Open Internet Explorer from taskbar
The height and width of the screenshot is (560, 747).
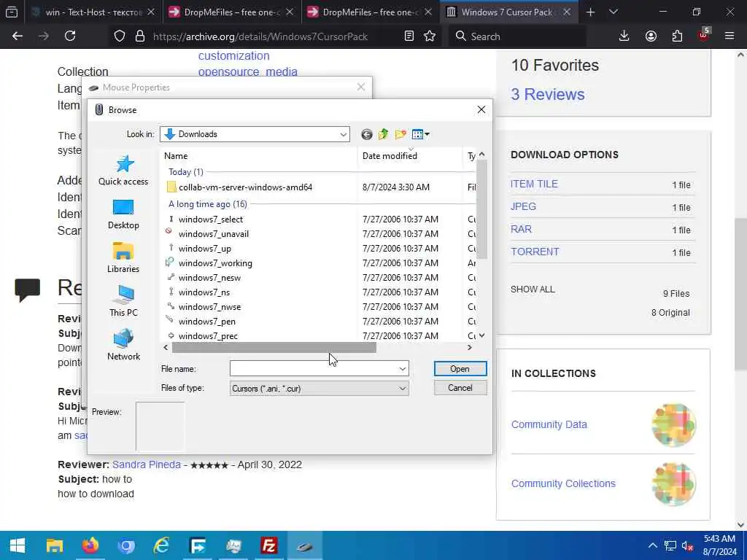(161, 545)
